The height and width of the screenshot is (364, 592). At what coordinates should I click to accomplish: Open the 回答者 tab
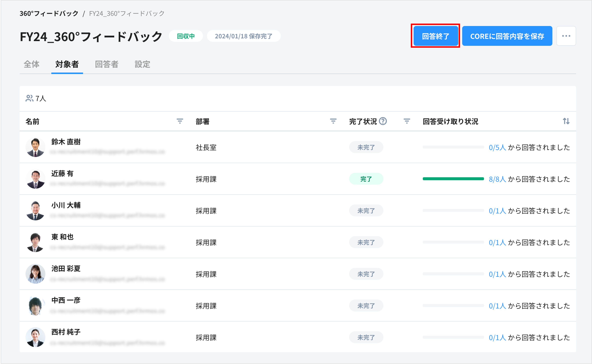point(106,64)
